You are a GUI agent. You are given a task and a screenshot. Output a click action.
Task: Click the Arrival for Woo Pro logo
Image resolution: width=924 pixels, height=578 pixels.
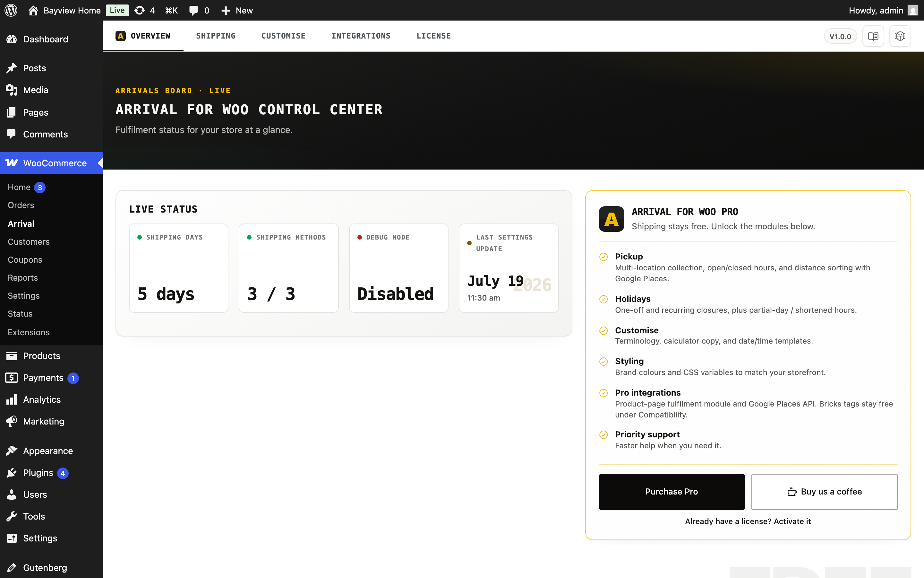click(x=611, y=219)
